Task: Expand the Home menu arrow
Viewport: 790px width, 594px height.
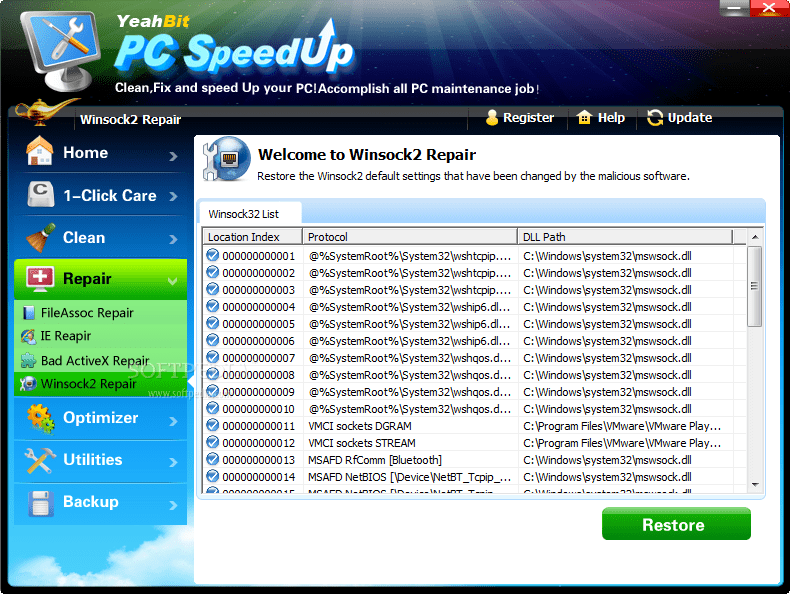Action: (x=173, y=156)
